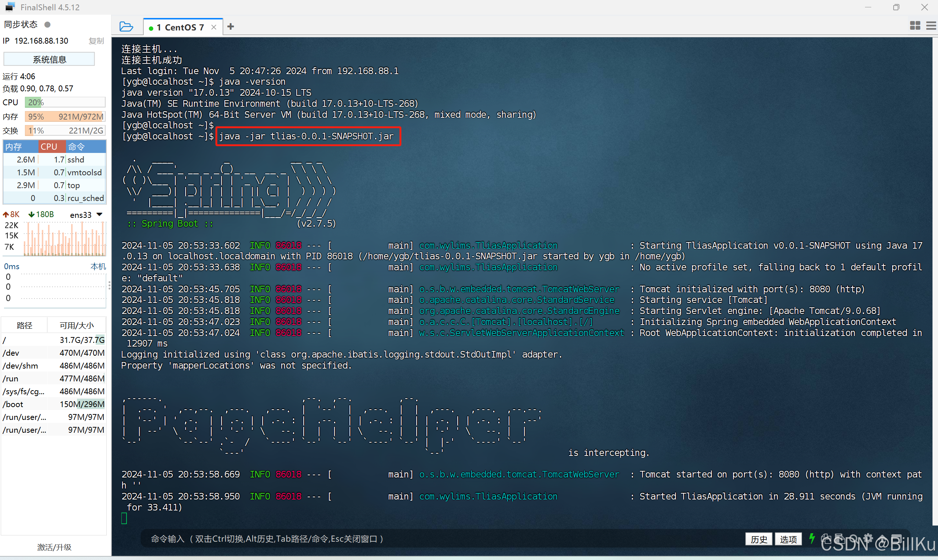Click the 本机 latency link
This screenshot has width=938, height=560.
(98, 266)
